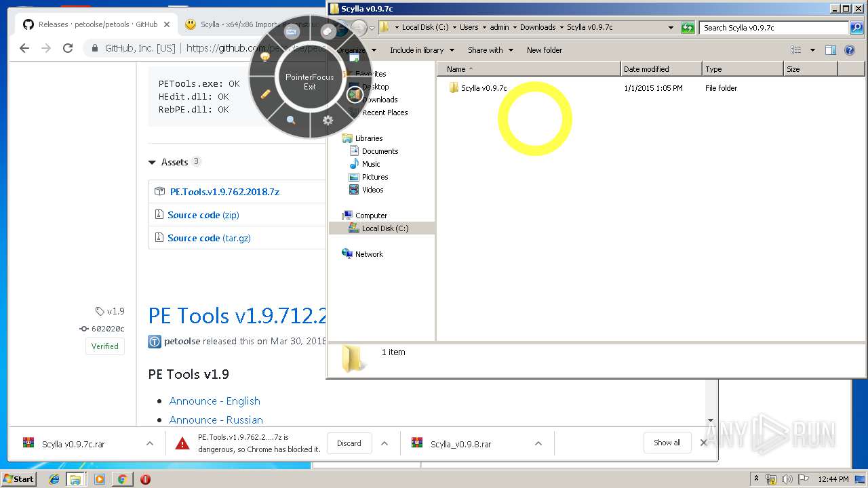The height and width of the screenshot is (488, 868).
Task: Open Explorer help icon
Action: point(850,50)
